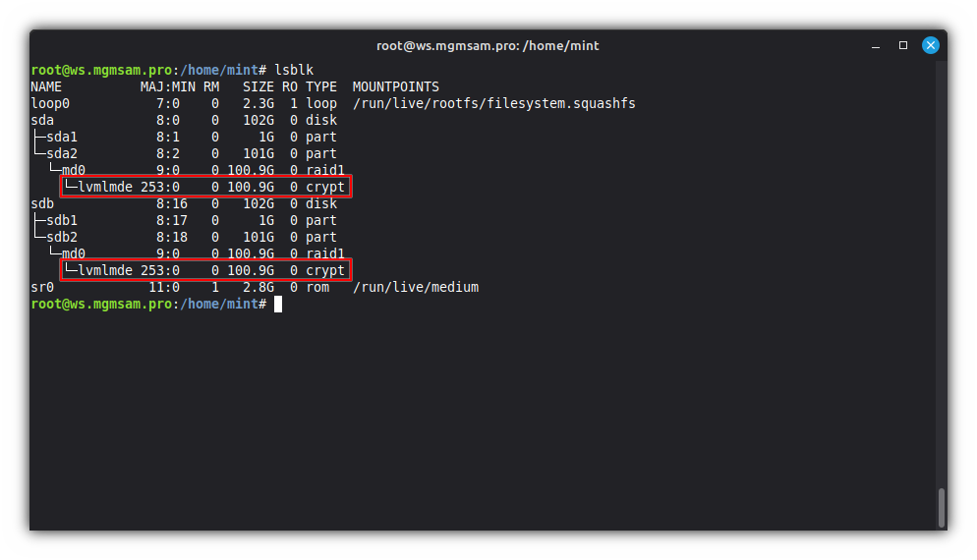
Task: Maximize the terminal window
Action: tap(903, 45)
